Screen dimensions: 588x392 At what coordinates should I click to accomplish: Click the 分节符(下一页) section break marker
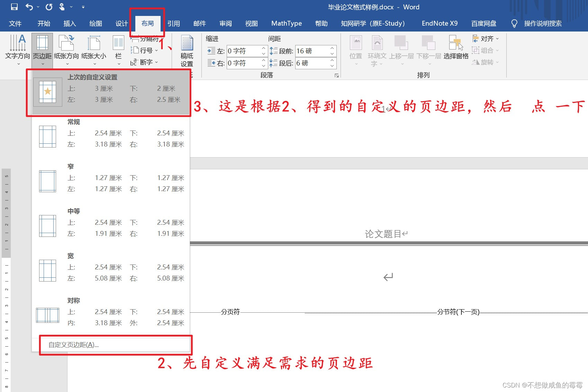[458, 312]
